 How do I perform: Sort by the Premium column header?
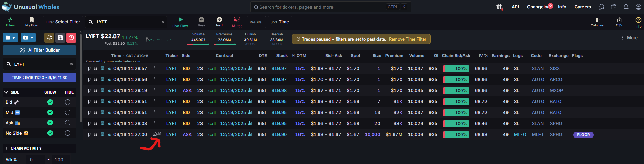coord(394,56)
